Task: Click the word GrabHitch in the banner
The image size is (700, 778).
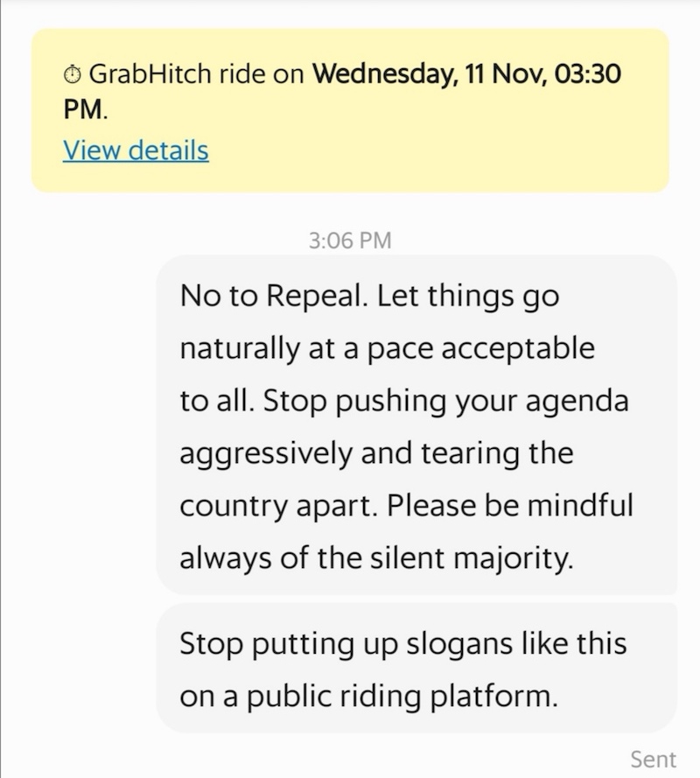Action: 149,74
